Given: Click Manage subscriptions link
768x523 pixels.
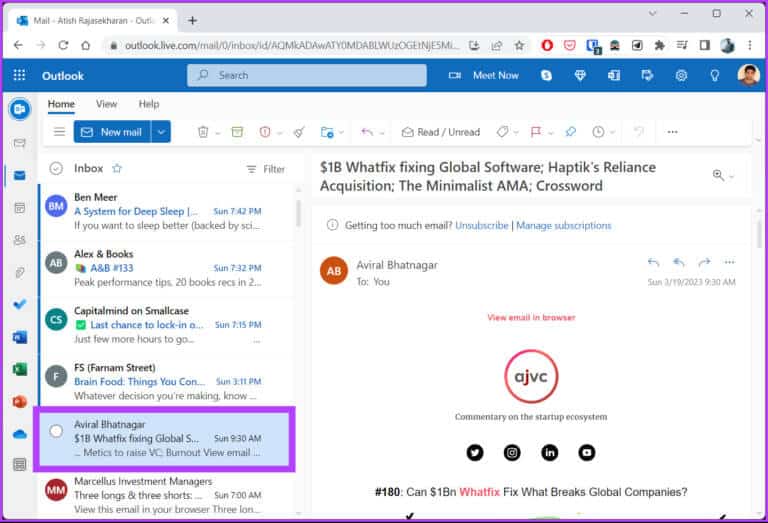Looking at the screenshot, I should [564, 225].
